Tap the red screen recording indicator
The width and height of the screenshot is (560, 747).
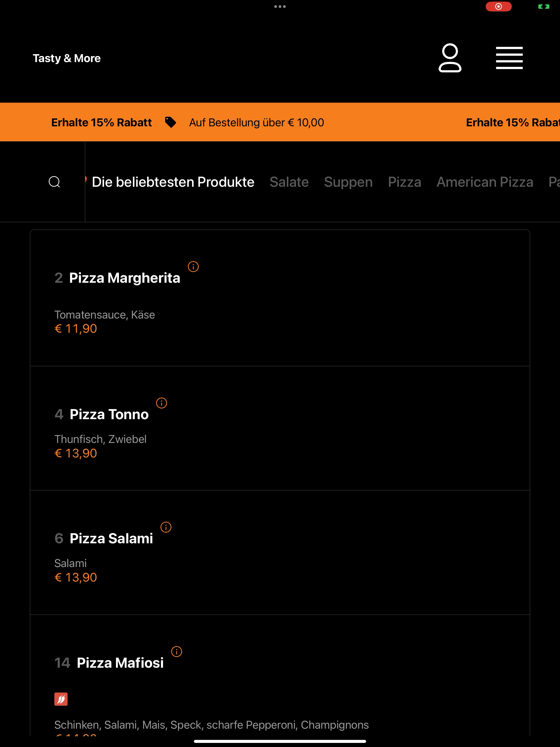(x=498, y=6)
